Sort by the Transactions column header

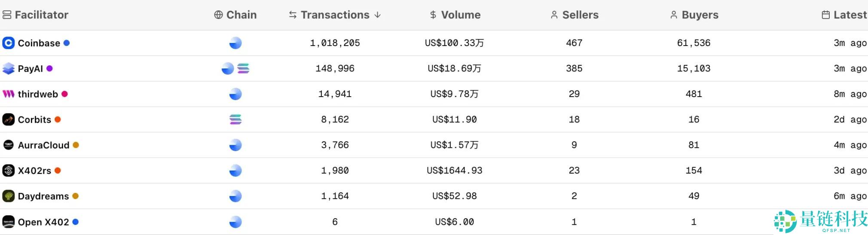pyautogui.click(x=335, y=15)
